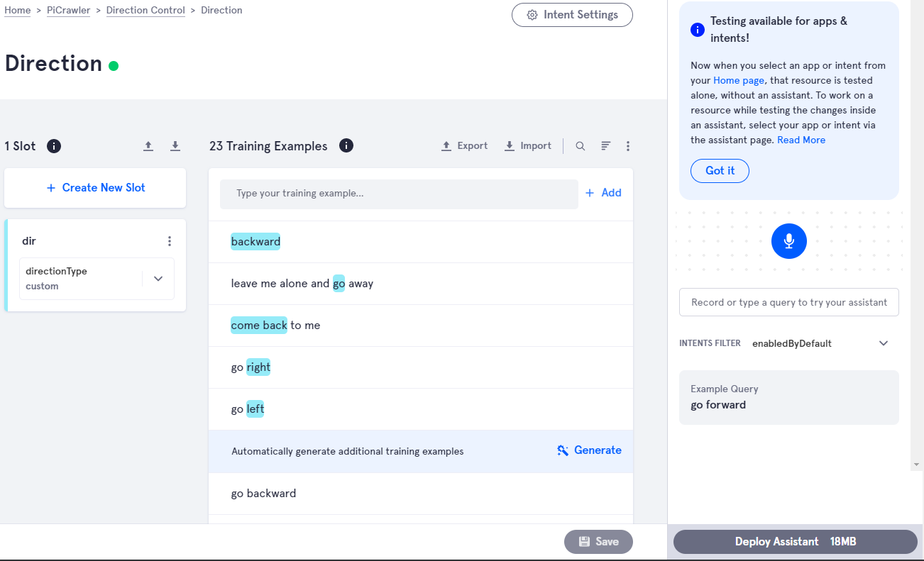Focus the query input for testing assistant
This screenshot has height=561, width=924.
click(x=789, y=302)
